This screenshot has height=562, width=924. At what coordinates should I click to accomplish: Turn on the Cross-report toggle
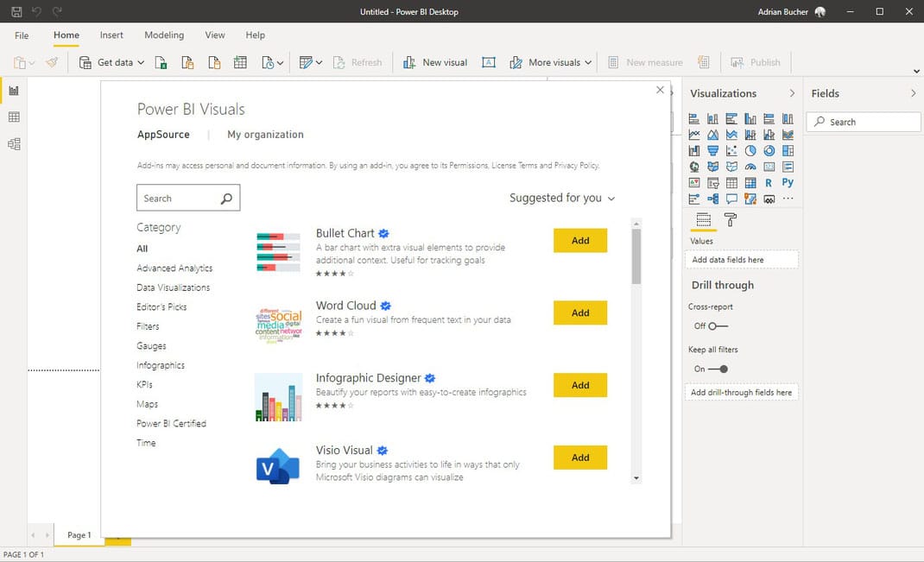(718, 326)
